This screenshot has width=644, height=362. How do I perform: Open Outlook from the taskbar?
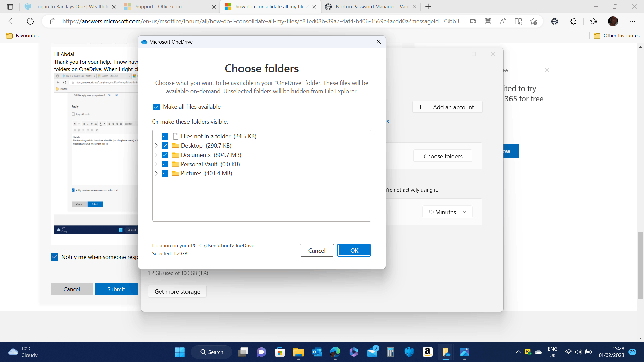point(317,352)
